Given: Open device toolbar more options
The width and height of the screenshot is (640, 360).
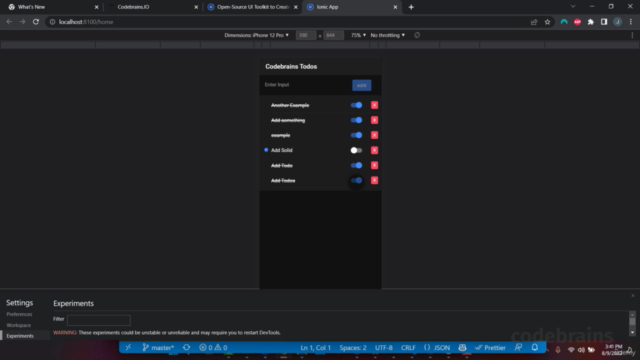Looking at the screenshot, I should pos(632,35).
